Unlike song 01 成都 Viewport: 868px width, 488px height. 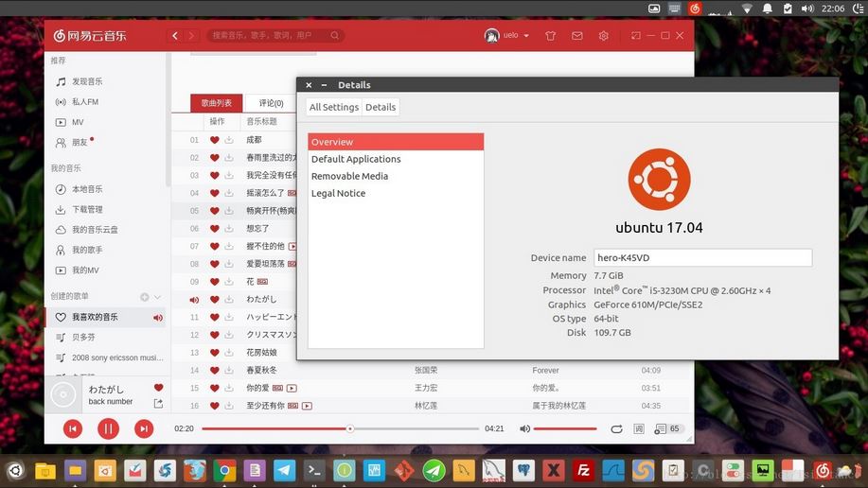click(214, 140)
